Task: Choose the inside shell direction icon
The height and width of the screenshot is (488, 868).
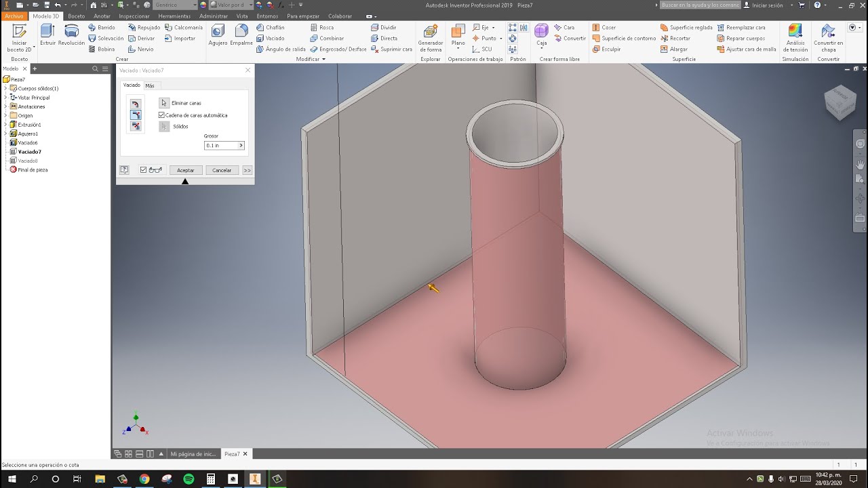Action: point(136,104)
